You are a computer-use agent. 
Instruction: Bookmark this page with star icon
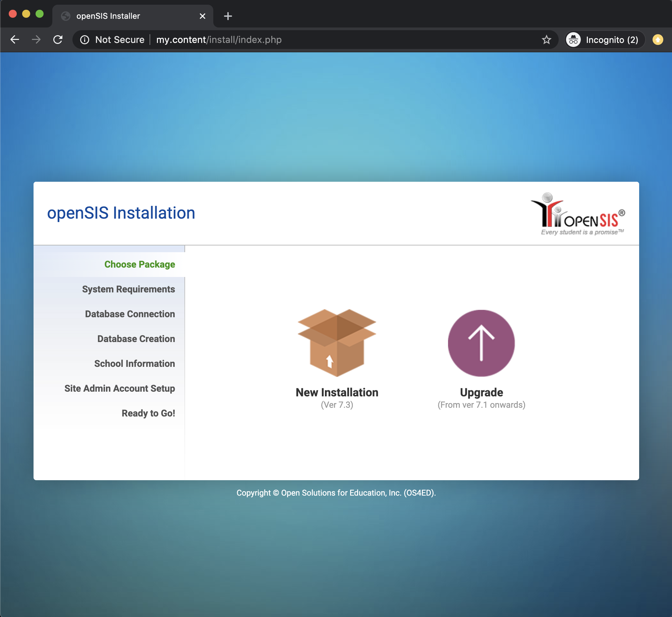click(x=546, y=40)
